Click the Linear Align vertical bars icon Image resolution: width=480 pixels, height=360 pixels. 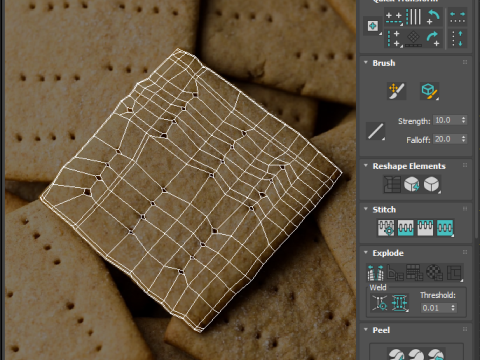tap(414, 17)
